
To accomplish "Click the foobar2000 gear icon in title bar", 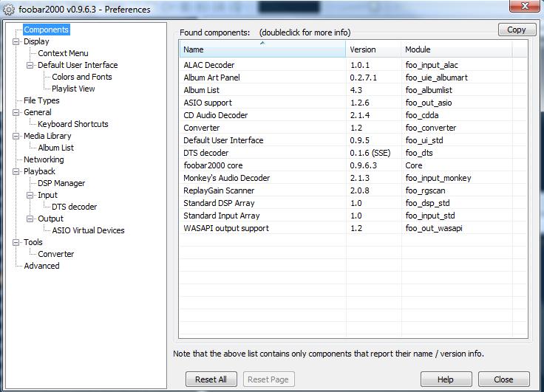I will coord(9,10).
